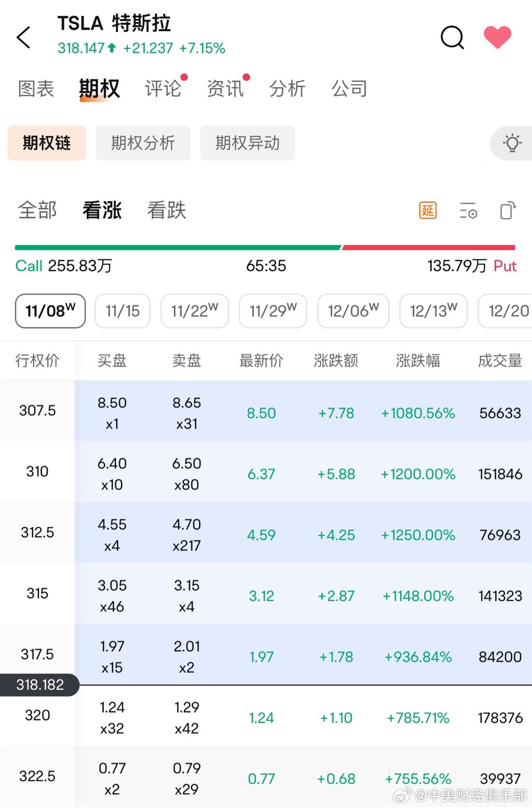Open option list display settings icon
Viewport: 532px width, 808px height.
(468, 211)
